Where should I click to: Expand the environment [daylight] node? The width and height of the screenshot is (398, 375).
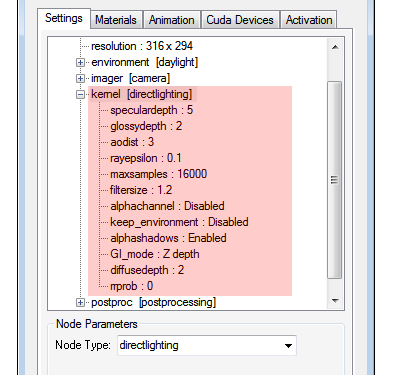tap(80, 62)
